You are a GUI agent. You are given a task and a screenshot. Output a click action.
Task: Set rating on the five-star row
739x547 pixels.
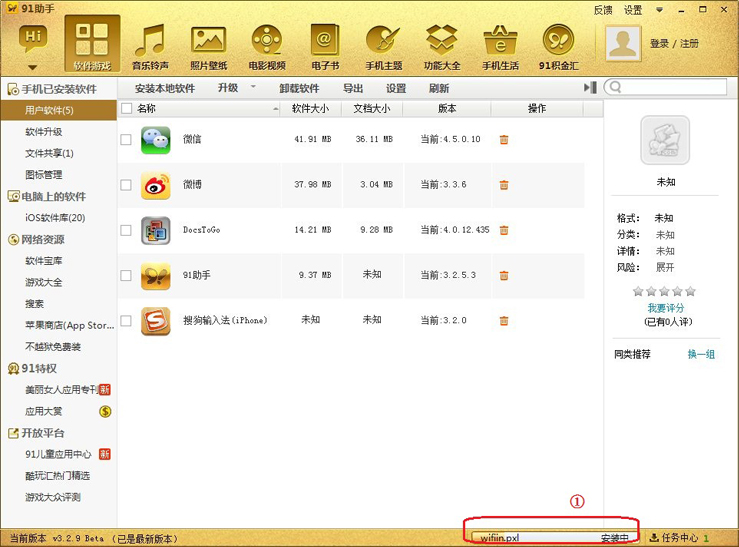664,291
